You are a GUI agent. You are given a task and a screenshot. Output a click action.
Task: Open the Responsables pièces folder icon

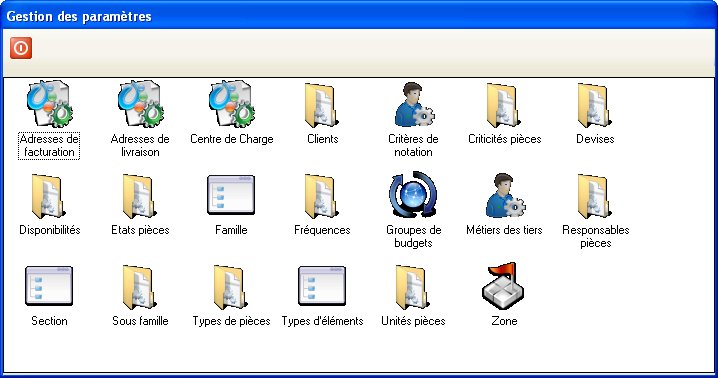595,197
